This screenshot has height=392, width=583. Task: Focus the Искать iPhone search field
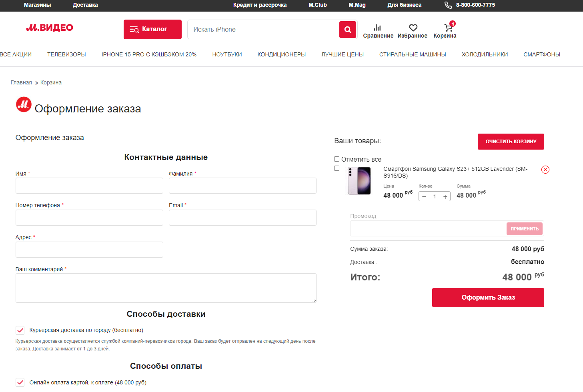point(263,30)
